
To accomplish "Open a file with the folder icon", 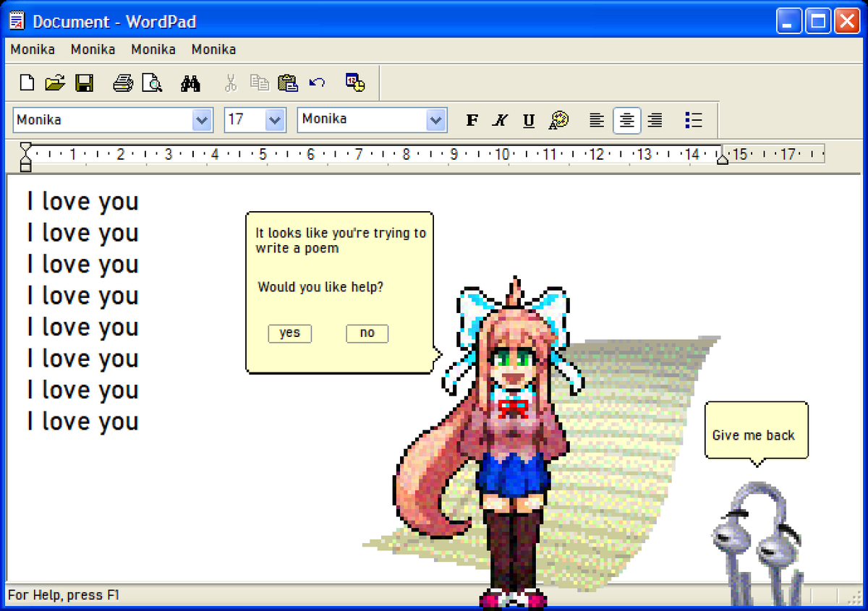I will click(55, 83).
